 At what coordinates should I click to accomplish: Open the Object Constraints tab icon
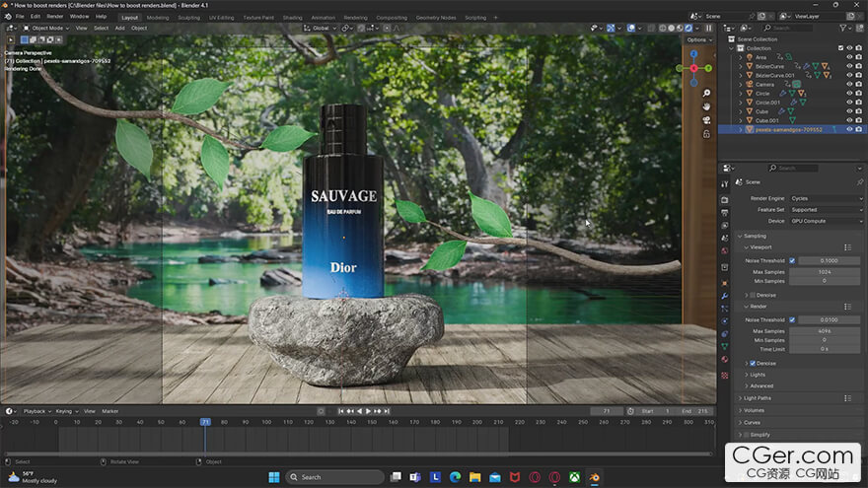click(725, 333)
